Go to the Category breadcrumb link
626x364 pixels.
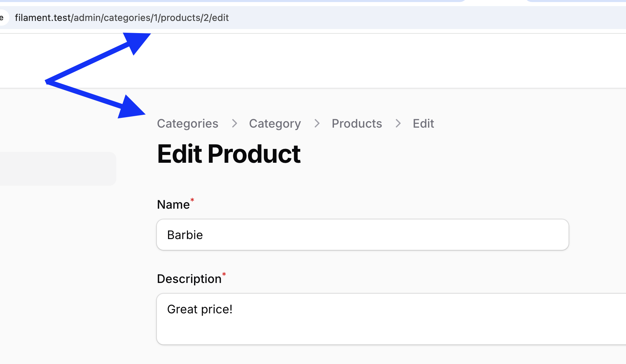pos(275,124)
